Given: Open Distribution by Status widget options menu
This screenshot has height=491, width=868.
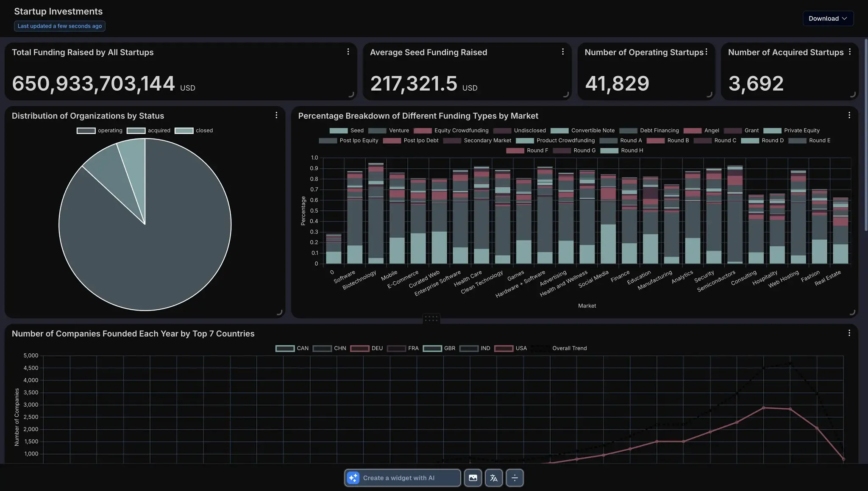Looking at the screenshot, I should pyautogui.click(x=276, y=115).
